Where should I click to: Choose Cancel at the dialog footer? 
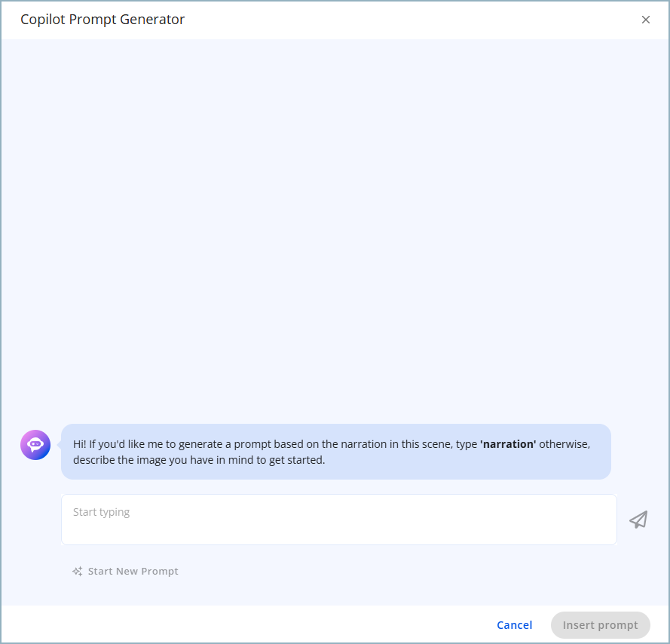point(515,625)
